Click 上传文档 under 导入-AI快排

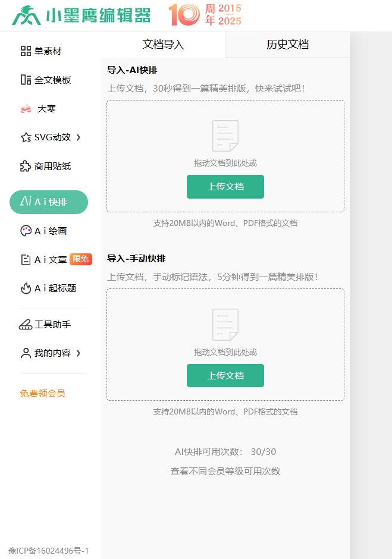[x=225, y=187]
